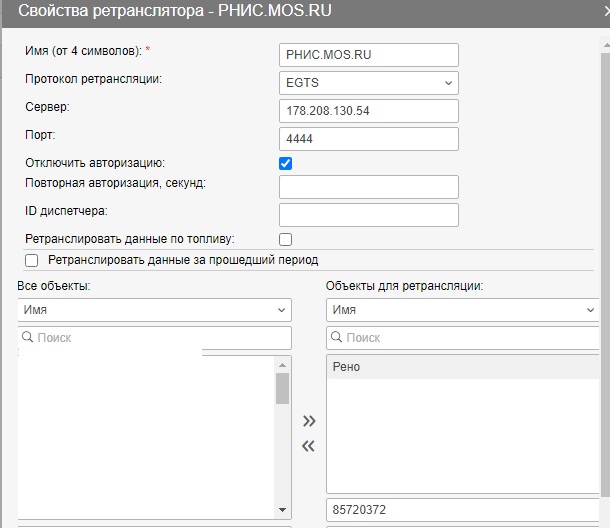Click the double right arrow add icon
Screen dimensions: 610x528
[309, 421]
